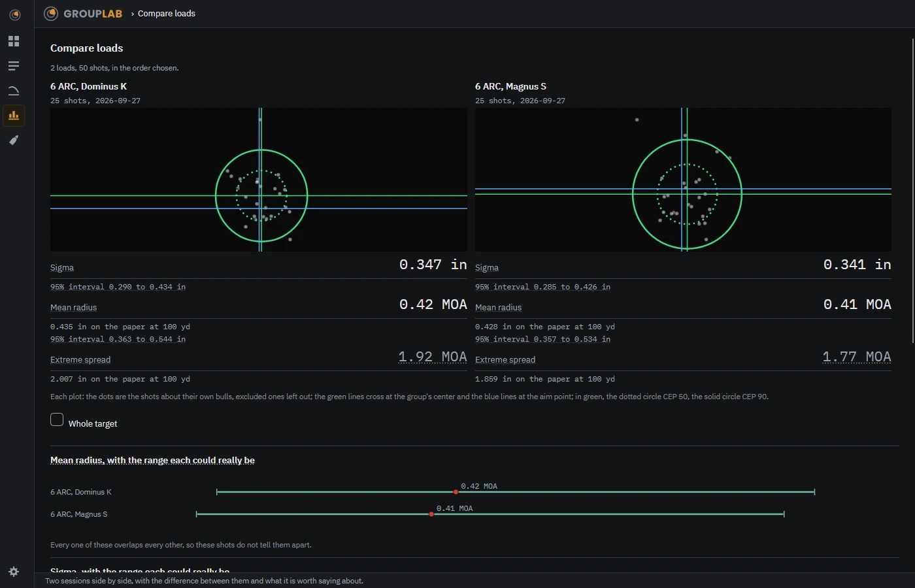The height and width of the screenshot is (588, 915).
Task: Click the '6 ARC, Magnus S' heading
Action: click(x=510, y=86)
